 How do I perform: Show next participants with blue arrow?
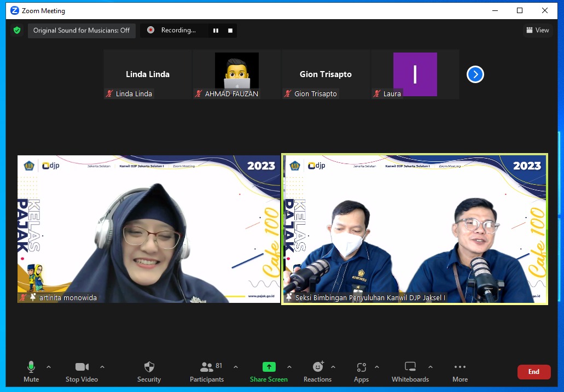(x=475, y=74)
